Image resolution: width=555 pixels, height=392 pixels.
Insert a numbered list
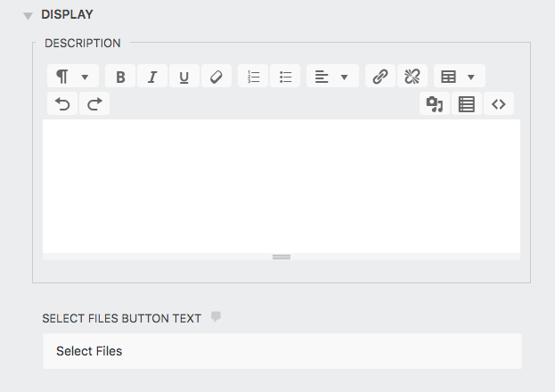point(253,76)
